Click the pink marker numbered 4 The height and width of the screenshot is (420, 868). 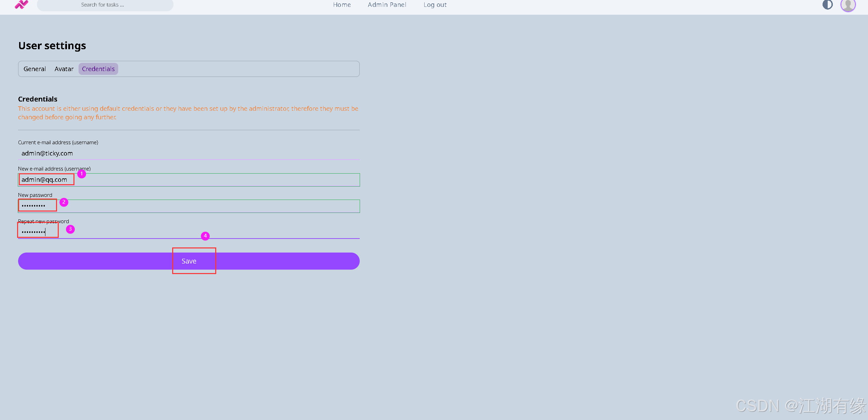point(205,236)
